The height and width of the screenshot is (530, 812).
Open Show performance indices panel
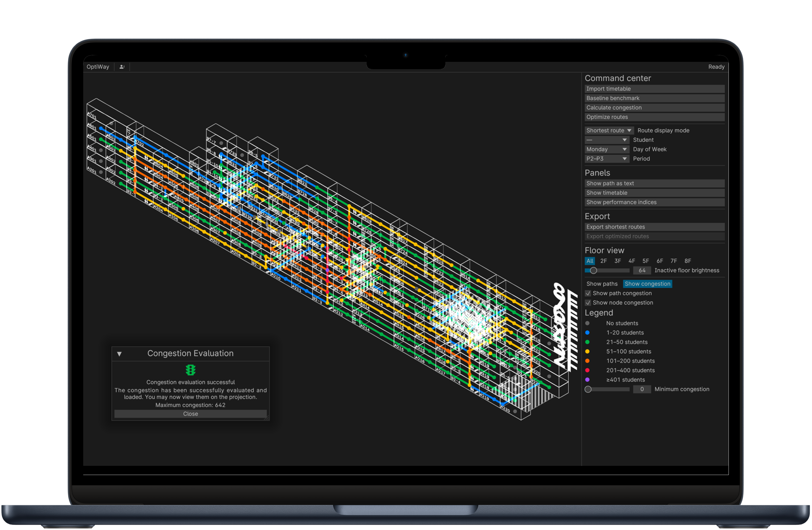pyautogui.click(x=654, y=202)
